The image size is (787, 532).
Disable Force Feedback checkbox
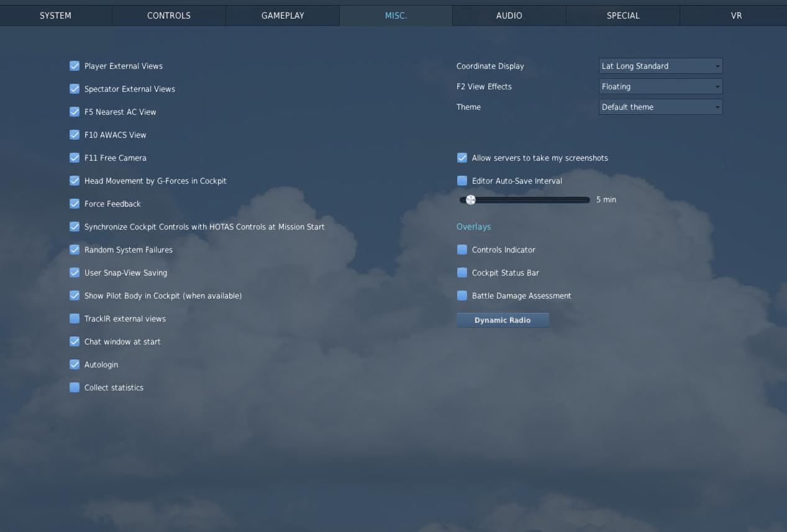(x=75, y=204)
